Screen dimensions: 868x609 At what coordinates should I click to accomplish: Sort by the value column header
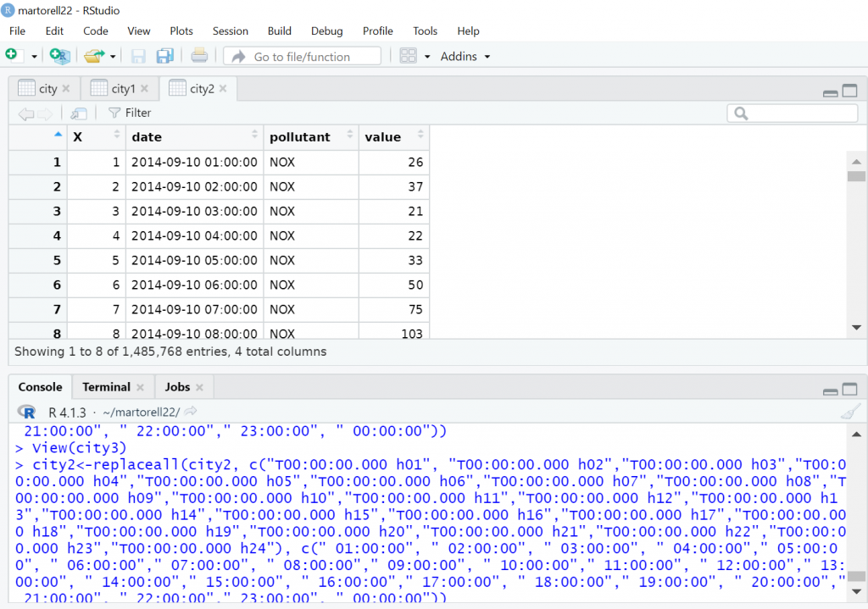394,137
